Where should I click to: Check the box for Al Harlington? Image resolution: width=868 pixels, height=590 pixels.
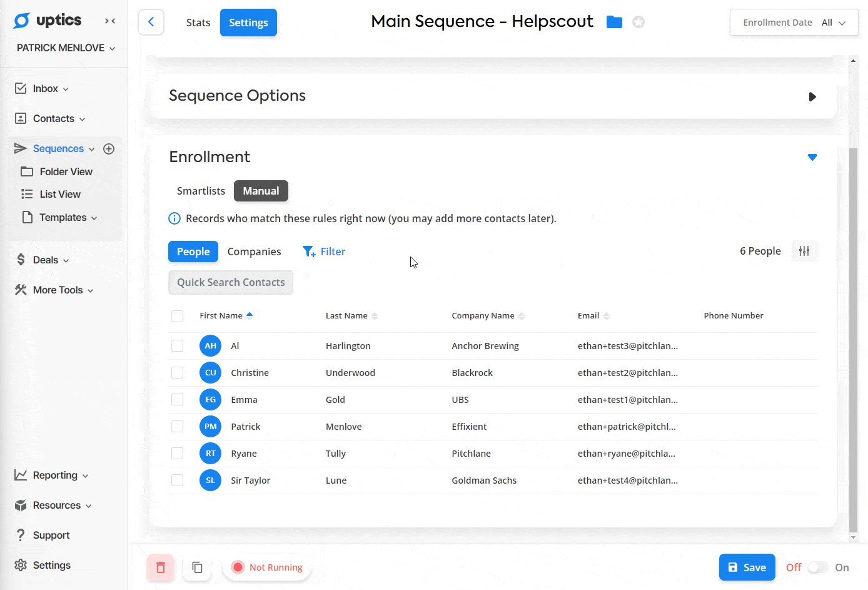pos(178,346)
